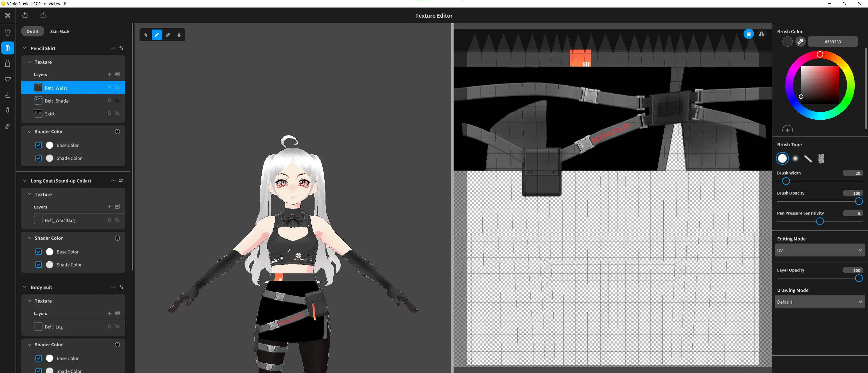
Task: Pick color with eyedropper icon
Action: point(800,42)
